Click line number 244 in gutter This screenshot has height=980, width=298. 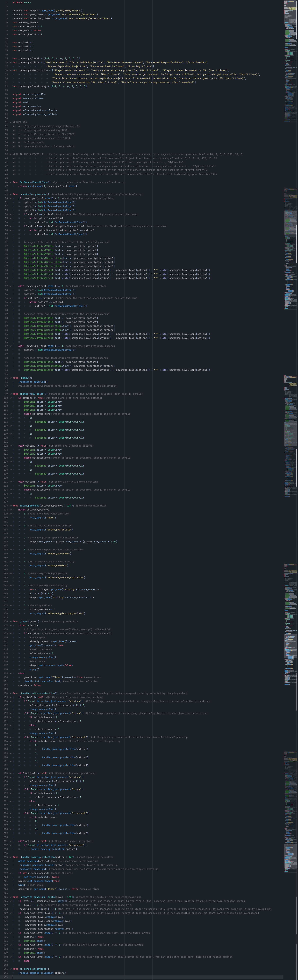coord(5,973)
